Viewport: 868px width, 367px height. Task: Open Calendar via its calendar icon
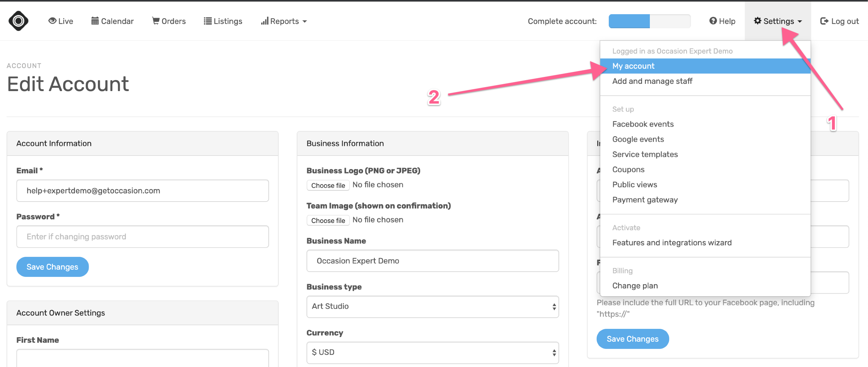click(x=95, y=21)
